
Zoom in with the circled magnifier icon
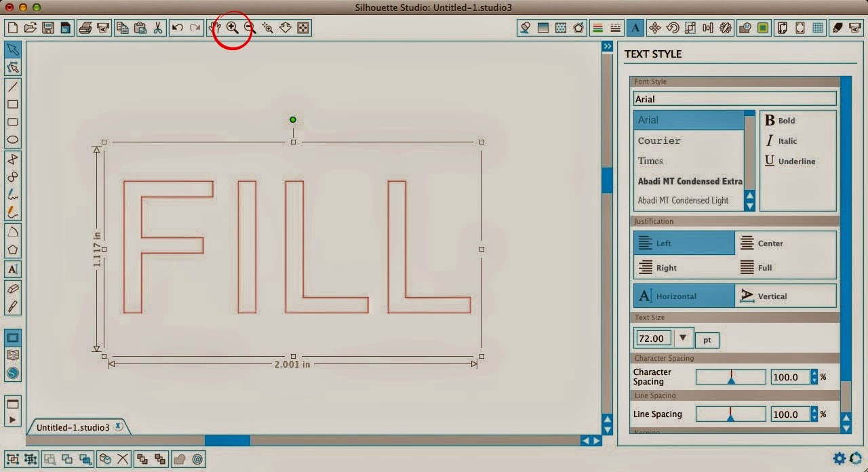click(x=233, y=27)
